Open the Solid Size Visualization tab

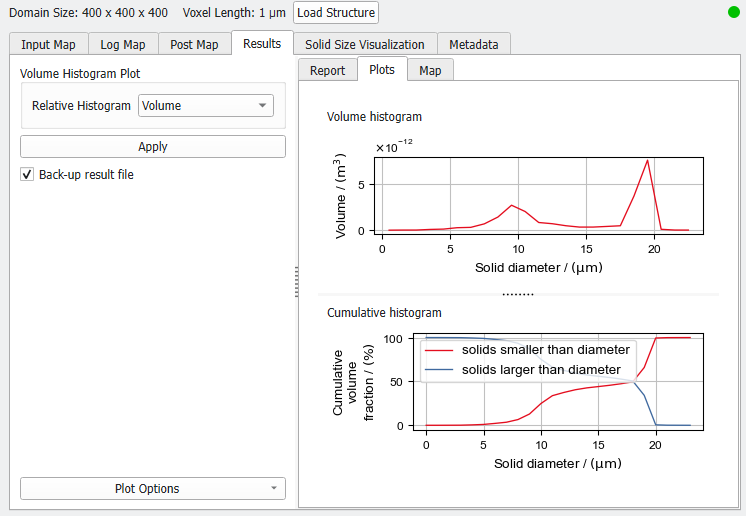click(x=365, y=44)
